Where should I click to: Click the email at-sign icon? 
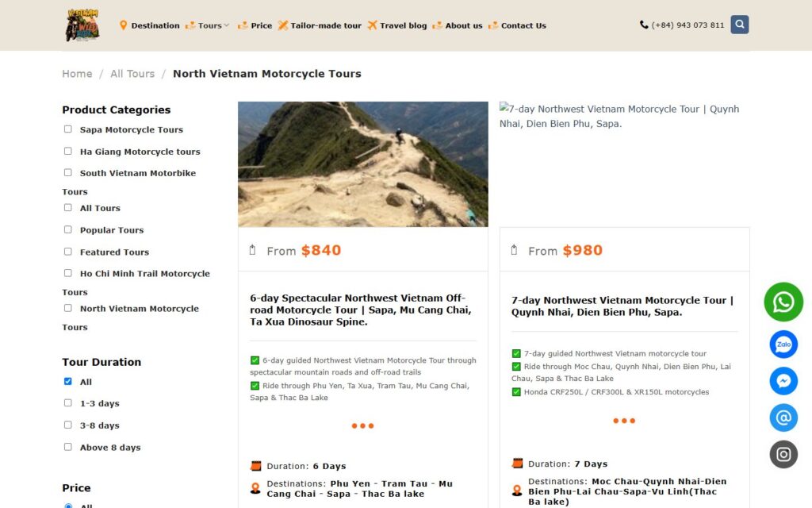[783, 418]
